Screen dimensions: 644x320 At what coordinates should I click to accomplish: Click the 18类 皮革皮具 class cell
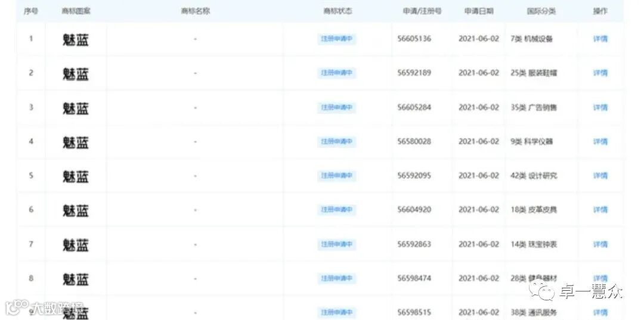coord(534,210)
